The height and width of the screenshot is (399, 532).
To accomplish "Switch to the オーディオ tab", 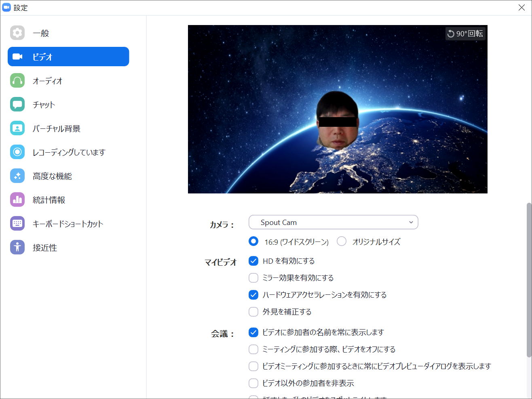I will 68,80.
